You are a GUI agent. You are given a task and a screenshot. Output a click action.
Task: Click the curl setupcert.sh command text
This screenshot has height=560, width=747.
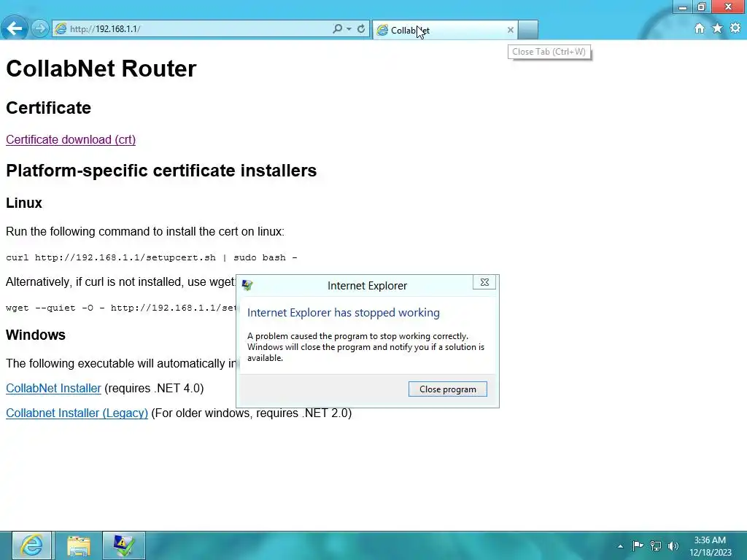click(x=152, y=257)
